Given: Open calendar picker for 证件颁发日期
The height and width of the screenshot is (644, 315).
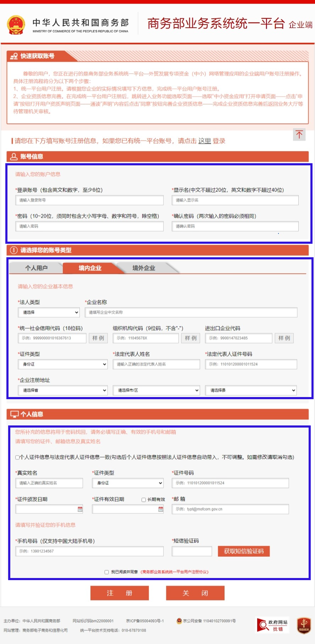Looking at the screenshot, I should pos(80,509).
